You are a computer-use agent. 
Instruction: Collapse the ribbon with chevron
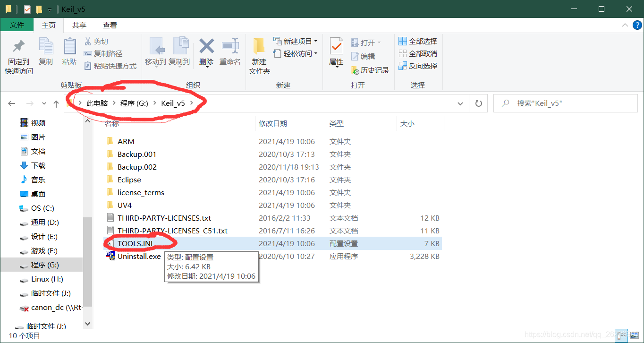pos(625,26)
